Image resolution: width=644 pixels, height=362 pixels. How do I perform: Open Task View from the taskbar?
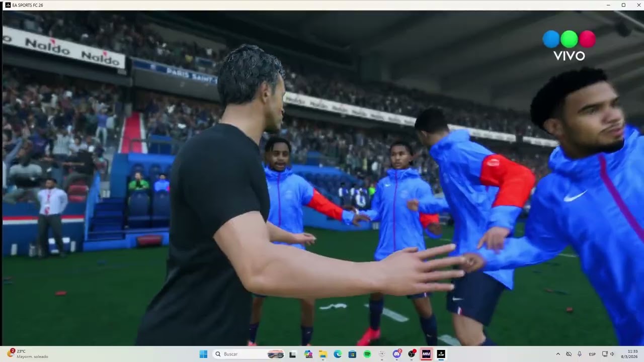293,354
